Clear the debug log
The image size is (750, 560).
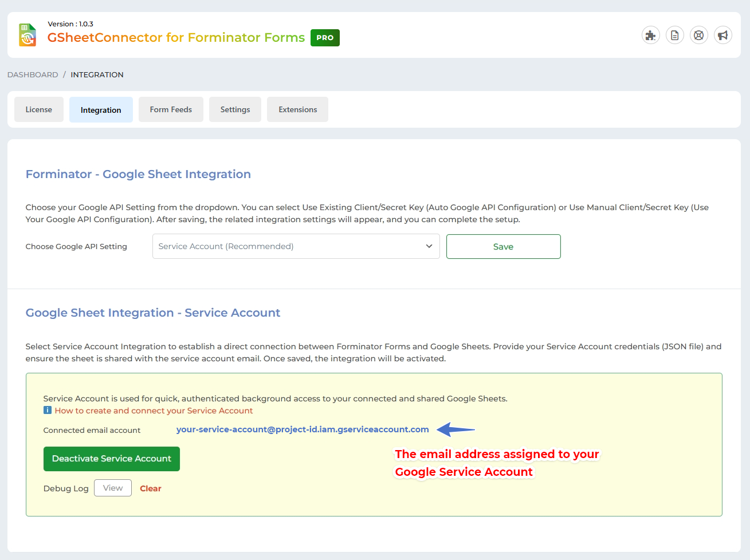(x=151, y=488)
